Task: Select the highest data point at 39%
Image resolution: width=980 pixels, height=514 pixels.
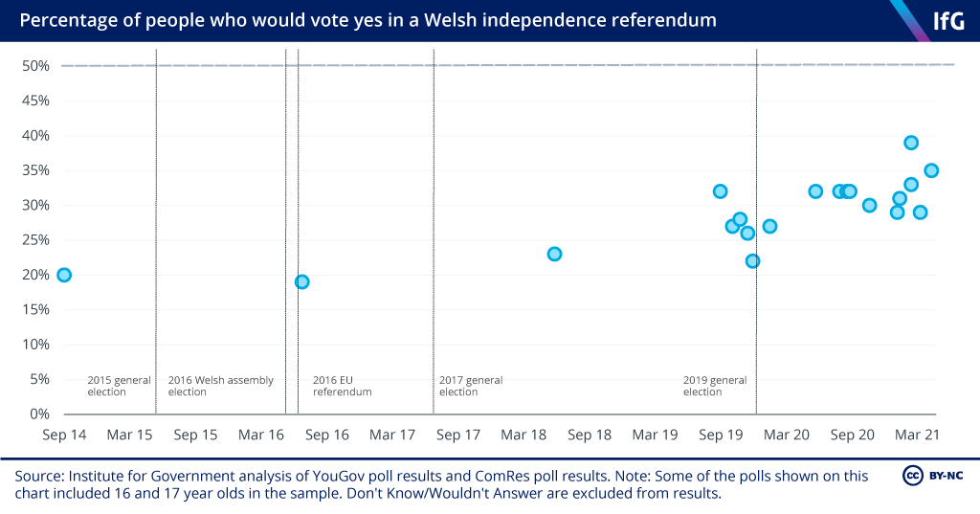Action: 911,143
